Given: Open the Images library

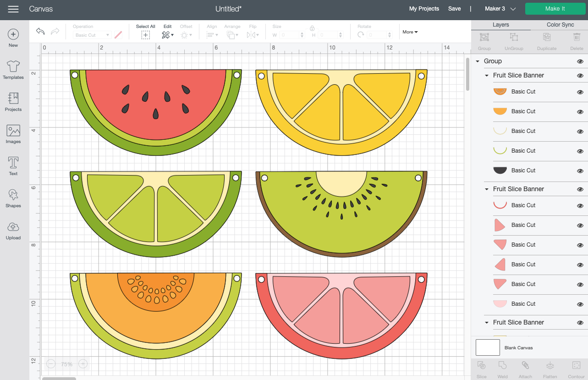Looking at the screenshot, I should click(13, 134).
